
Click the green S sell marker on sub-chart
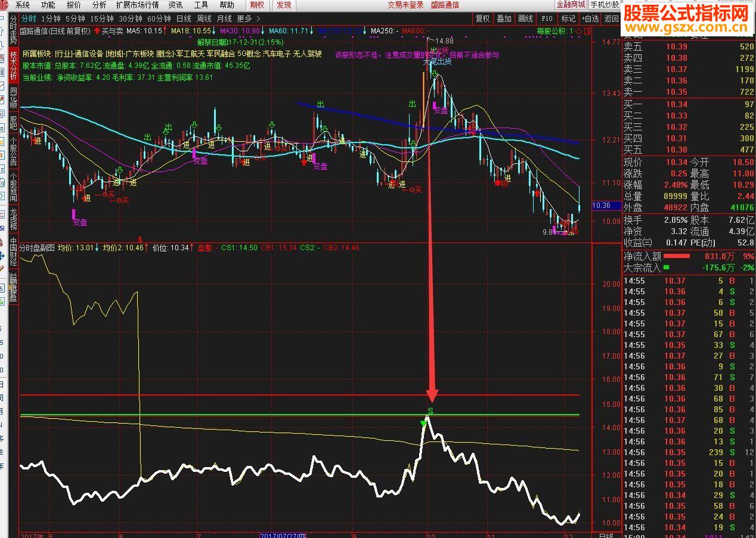coord(430,411)
